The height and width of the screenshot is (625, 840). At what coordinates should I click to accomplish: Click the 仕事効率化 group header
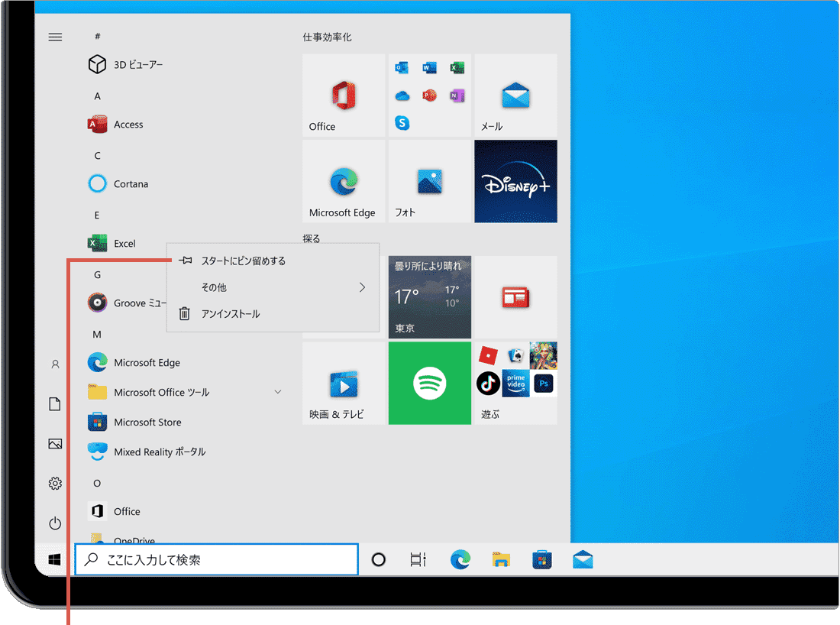point(328,37)
